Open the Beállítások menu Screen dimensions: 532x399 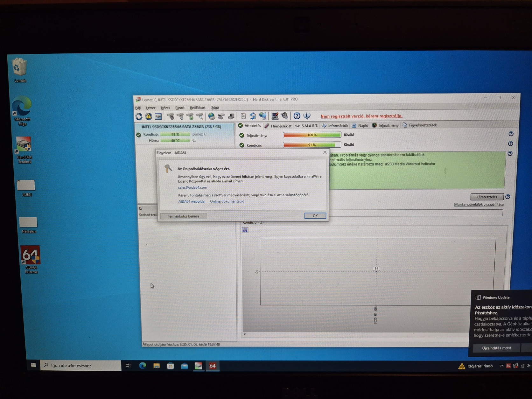pos(198,108)
